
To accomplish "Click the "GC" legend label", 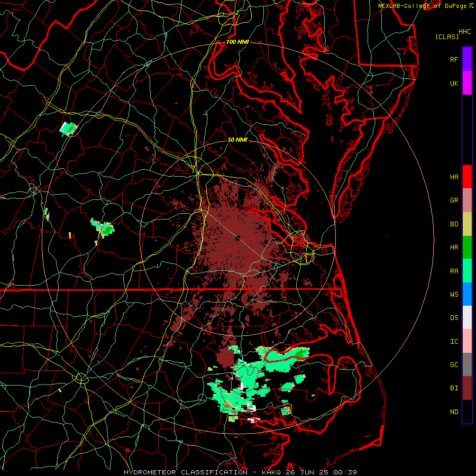I will coord(454,364).
